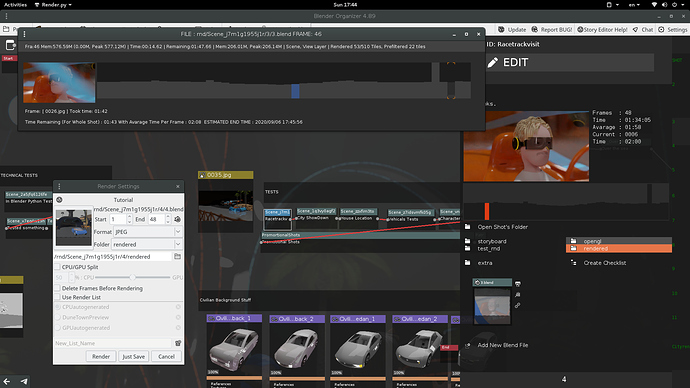Viewport: 690px width, 388px height.
Task: Click the icon right of CPUautogenerated
Action: 178,307
